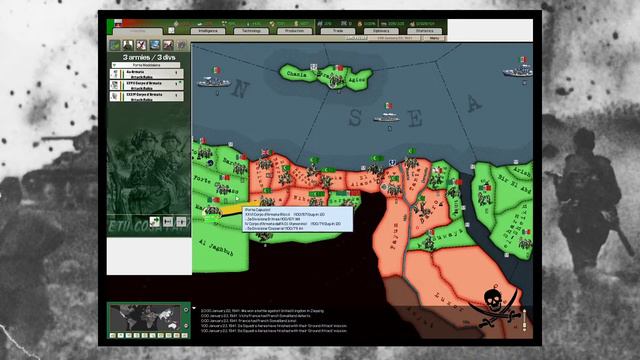The width and height of the screenshot is (640, 360).
Task: Open the Production tab
Action: tap(294, 31)
